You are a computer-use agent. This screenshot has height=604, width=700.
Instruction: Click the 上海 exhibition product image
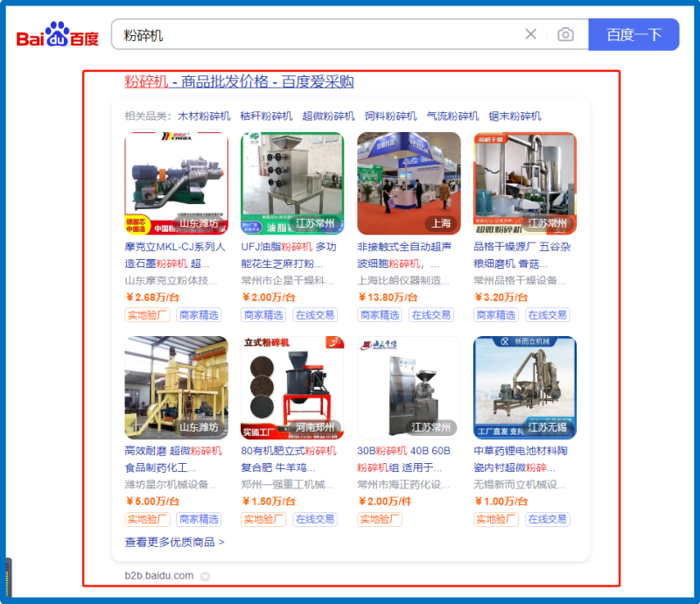click(409, 183)
